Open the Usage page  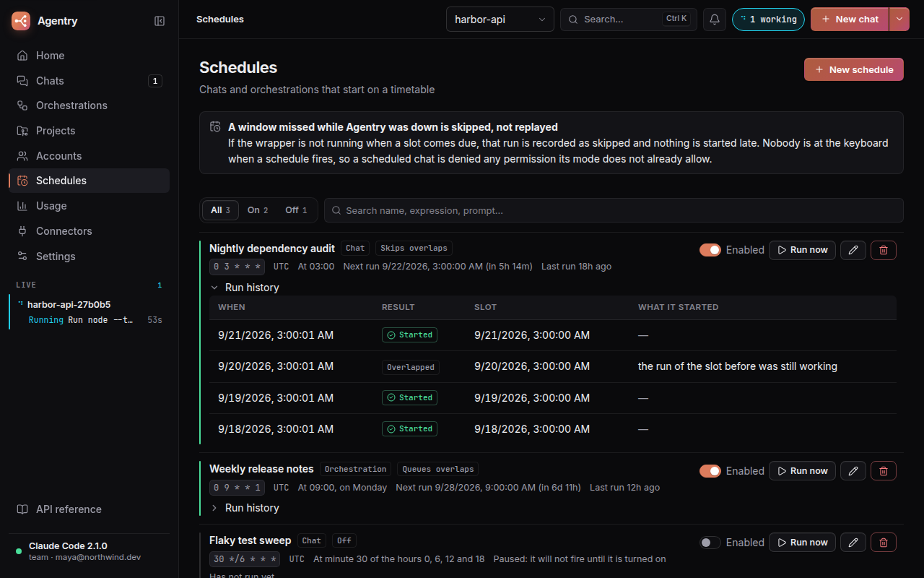[x=90, y=206]
